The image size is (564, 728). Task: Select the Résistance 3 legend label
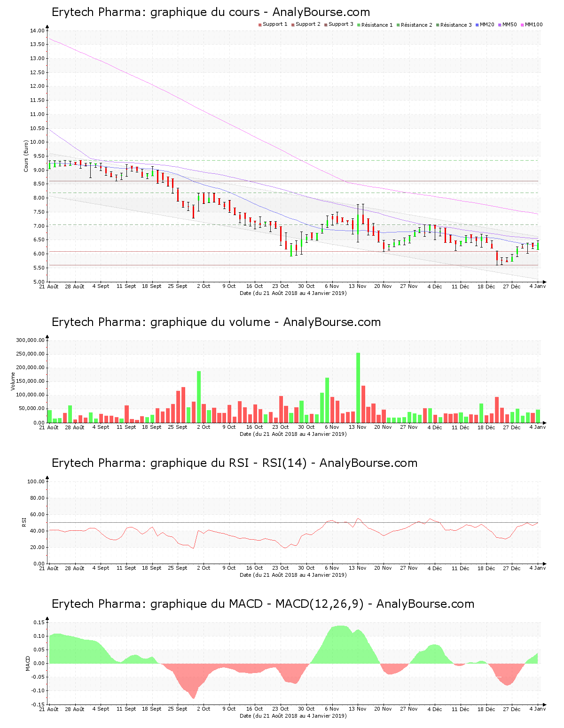(x=456, y=25)
